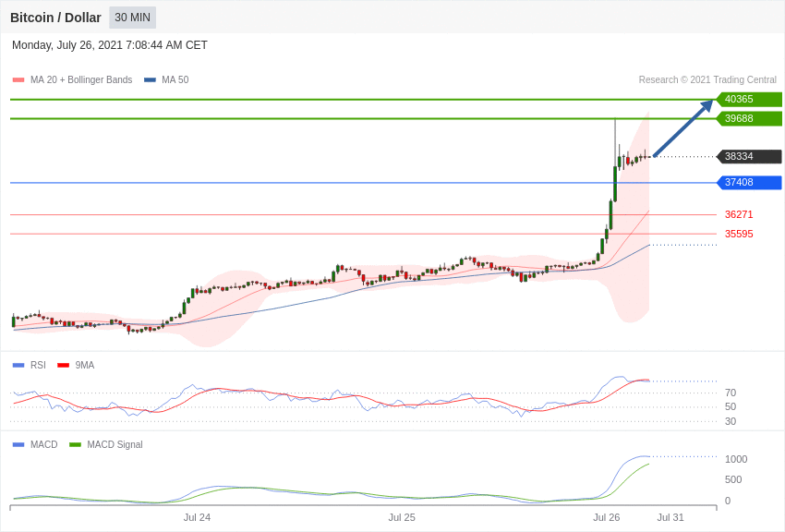Click the 37408 pivot price label
Image resolution: width=785 pixels, height=532 pixels.
(x=749, y=183)
